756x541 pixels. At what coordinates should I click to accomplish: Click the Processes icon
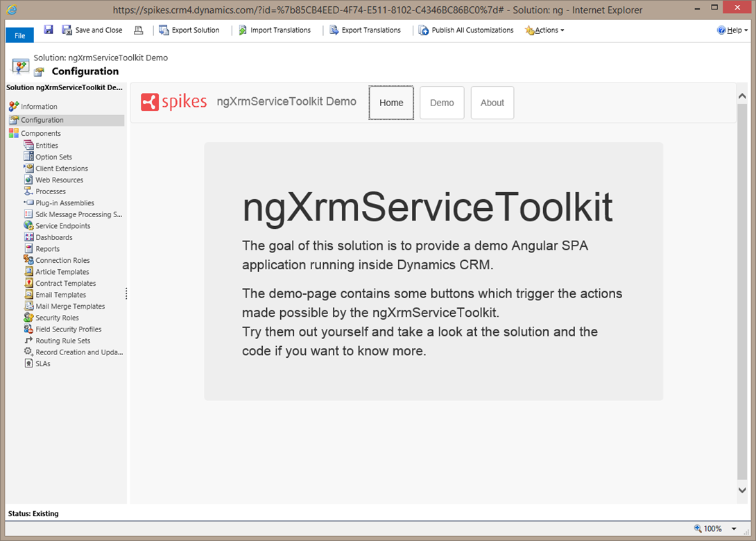[29, 191]
